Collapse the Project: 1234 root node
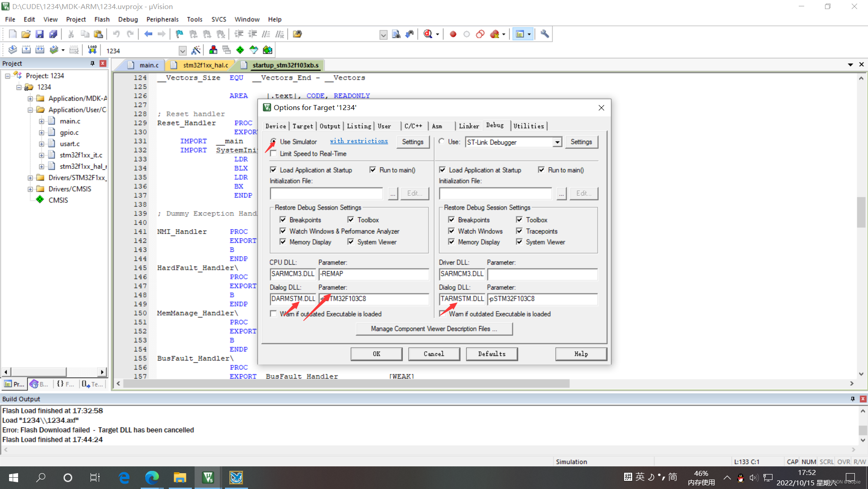Viewport: 868px width, 489px height. (8, 76)
